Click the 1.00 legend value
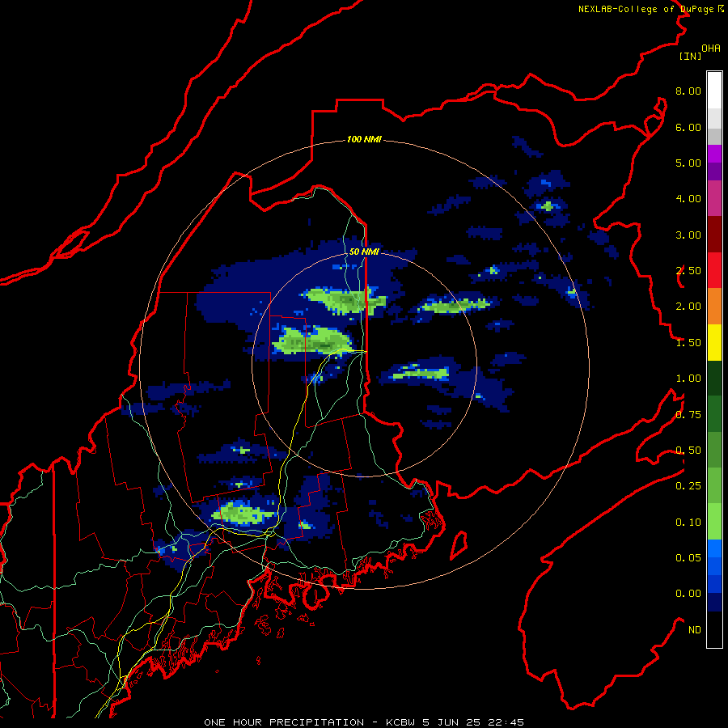 click(x=688, y=379)
